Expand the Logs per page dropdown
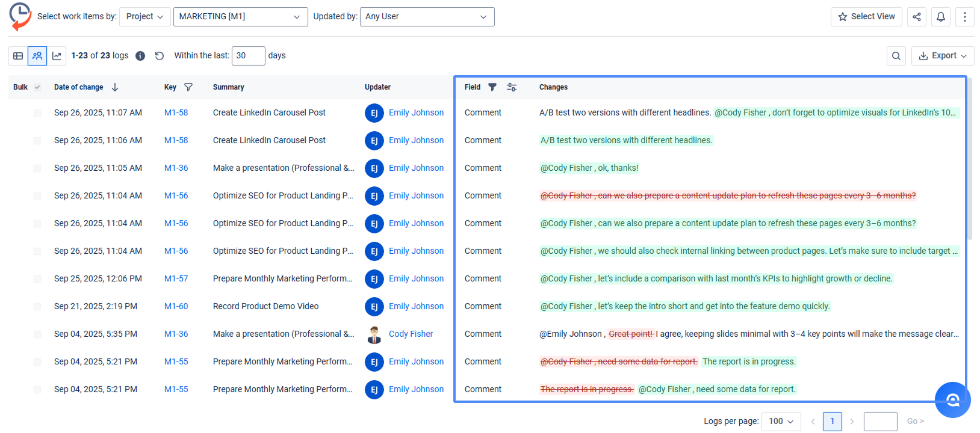Screen dimensions: 980x433 point(781,421)
